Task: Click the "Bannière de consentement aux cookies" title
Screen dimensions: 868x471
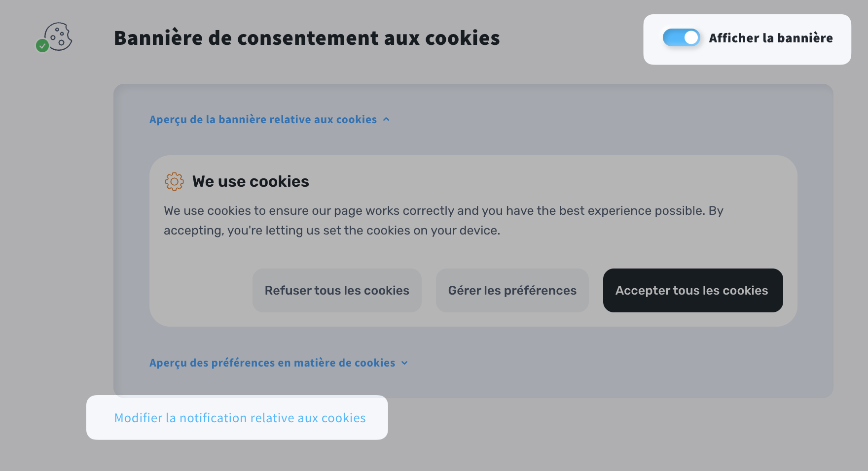Action: (307, 38)
